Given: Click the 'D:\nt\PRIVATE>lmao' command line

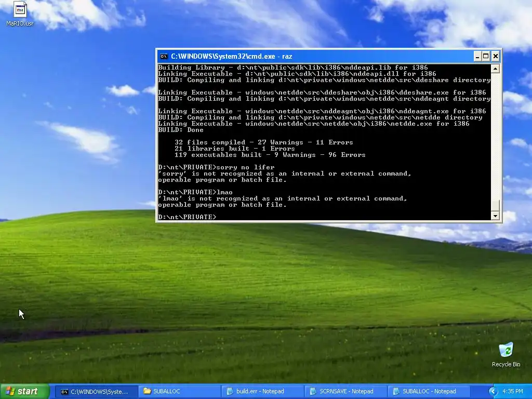Looking at the screenshot, I should click(x=195, y=192).
